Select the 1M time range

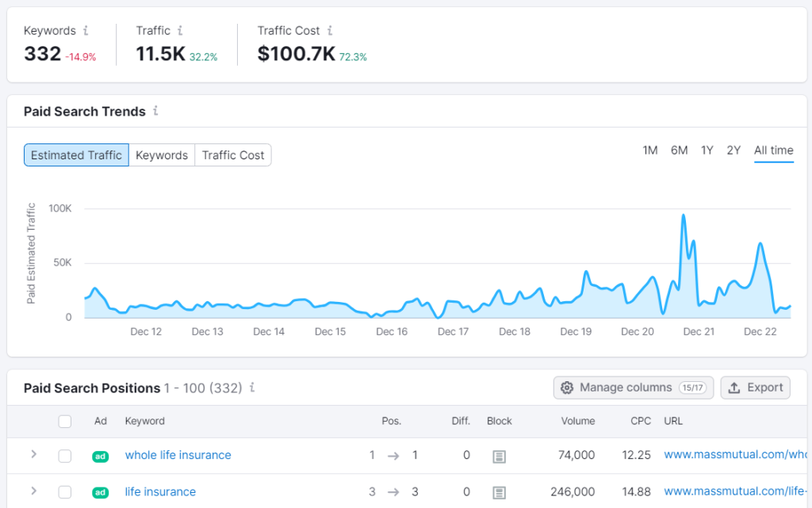pyautogui.click(x=650, y=150)
